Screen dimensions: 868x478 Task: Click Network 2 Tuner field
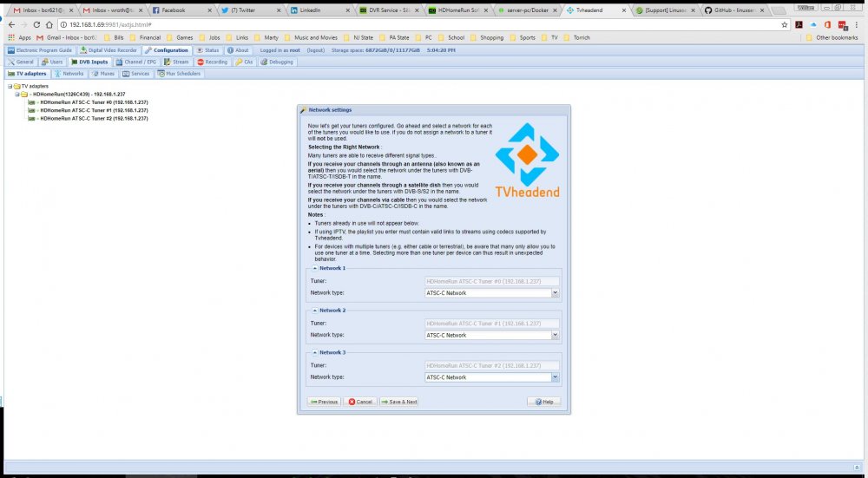tap(491, 324)
